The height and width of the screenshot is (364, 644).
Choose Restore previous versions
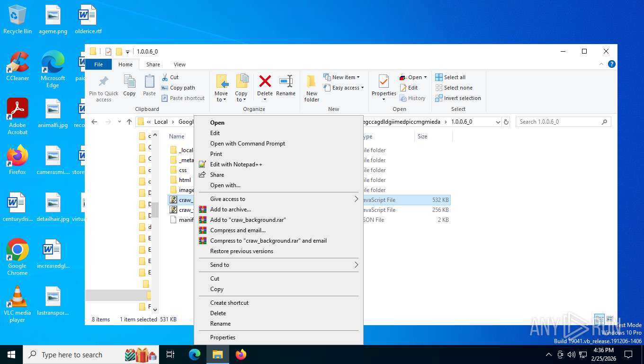[278, 251]
